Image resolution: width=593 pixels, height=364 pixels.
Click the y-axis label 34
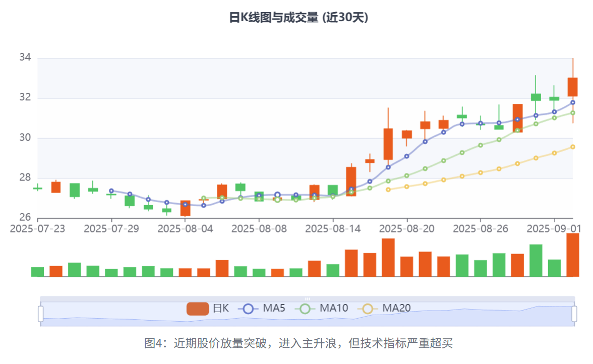(25, 57)
